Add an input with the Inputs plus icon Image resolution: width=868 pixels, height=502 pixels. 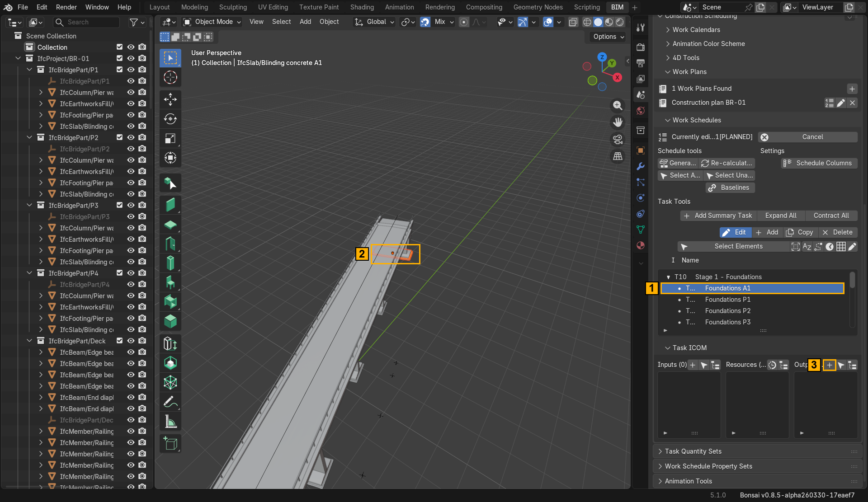coord(693,365)
